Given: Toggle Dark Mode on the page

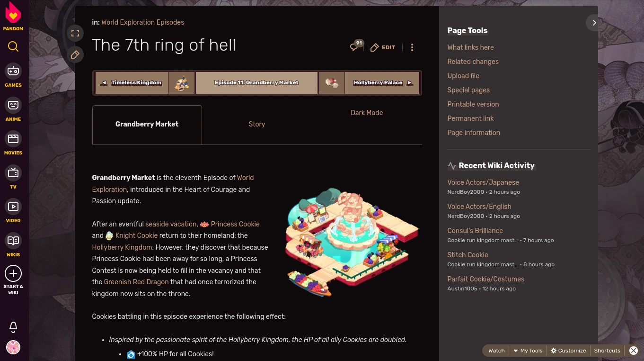Looking at the screenshot, I should [367, 113].
